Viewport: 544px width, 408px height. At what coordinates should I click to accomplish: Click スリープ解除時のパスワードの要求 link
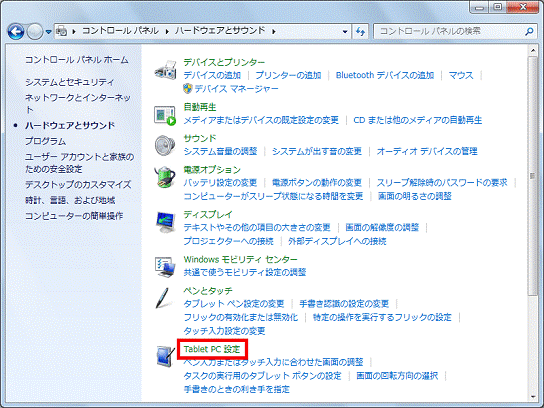click(x=442, y=182)
